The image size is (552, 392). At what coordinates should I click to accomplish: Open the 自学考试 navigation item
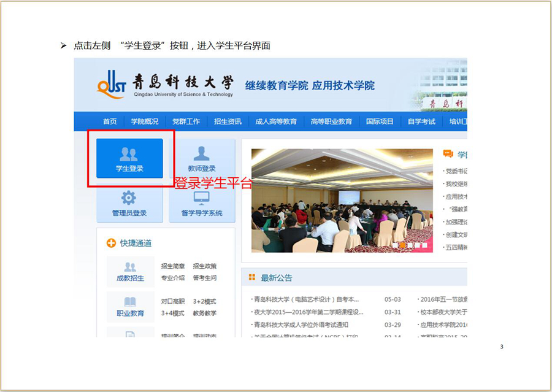[421, 121]
